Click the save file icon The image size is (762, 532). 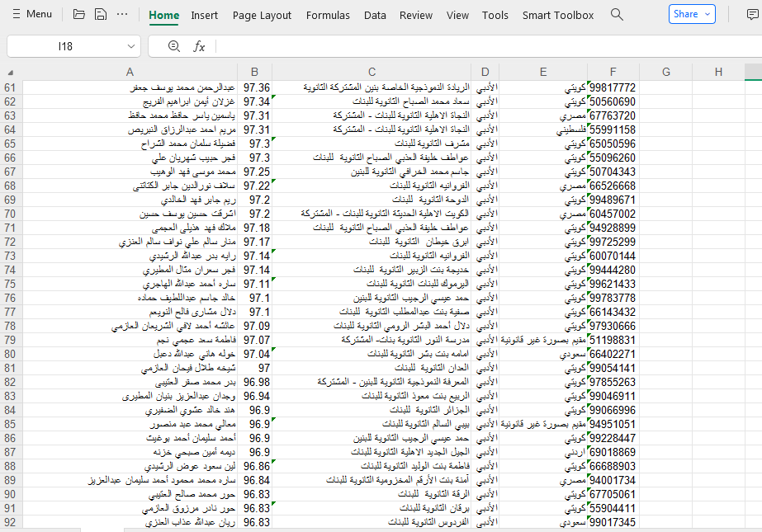(101, 14)
